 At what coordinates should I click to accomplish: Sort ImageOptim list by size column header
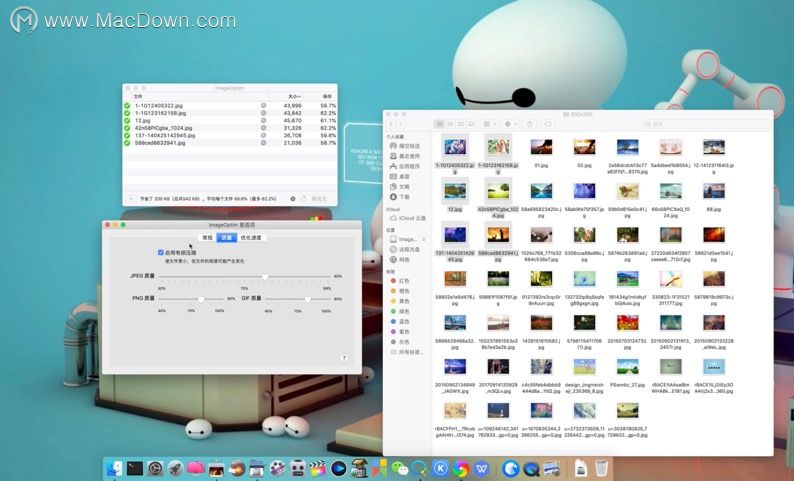[x=294, y=96]
